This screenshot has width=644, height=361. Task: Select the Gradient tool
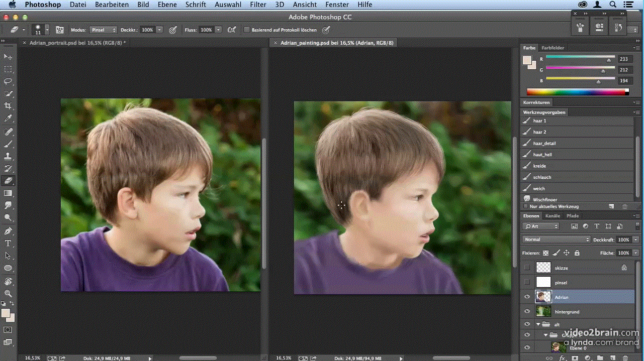pyautogui.click(x=8, y=193)
